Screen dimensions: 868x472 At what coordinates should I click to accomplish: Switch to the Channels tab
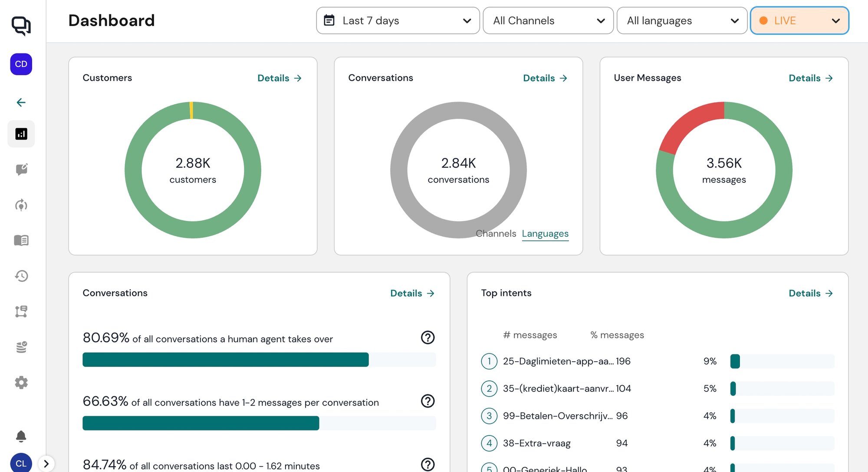coord(496,234)
